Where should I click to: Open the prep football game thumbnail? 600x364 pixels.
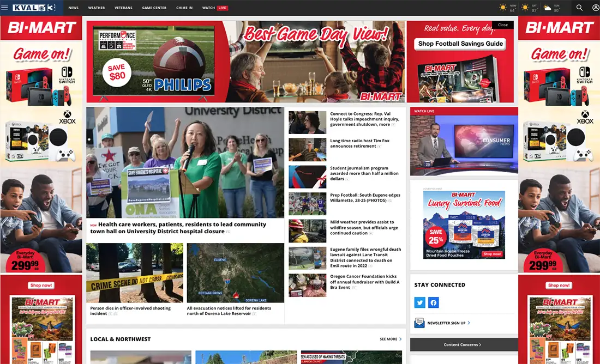307,204
